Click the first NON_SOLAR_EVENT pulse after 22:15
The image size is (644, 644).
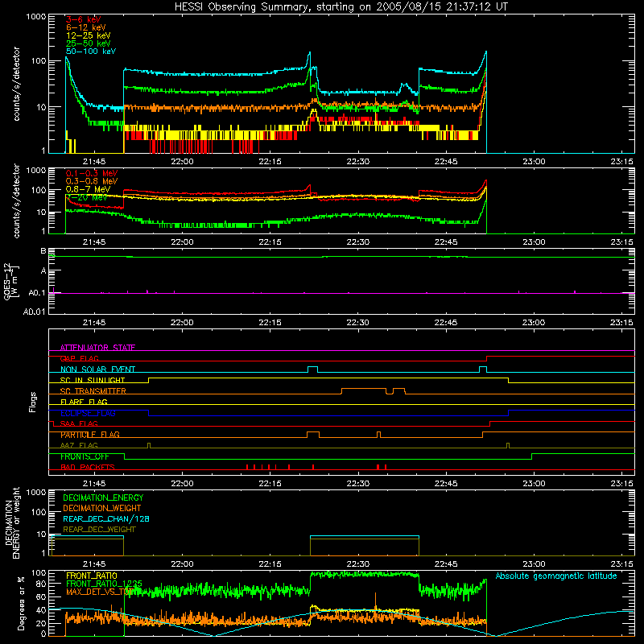coord(312,369)
